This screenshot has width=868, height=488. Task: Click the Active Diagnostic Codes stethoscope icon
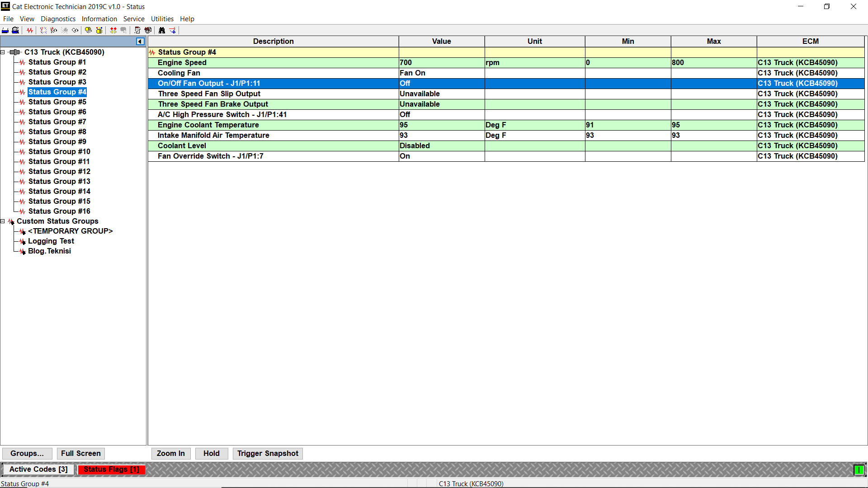click(x=43, y=30)
